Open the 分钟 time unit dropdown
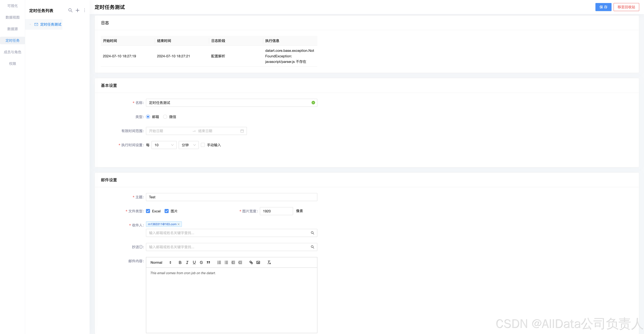 pyautogui.click(x=188, y=145)
